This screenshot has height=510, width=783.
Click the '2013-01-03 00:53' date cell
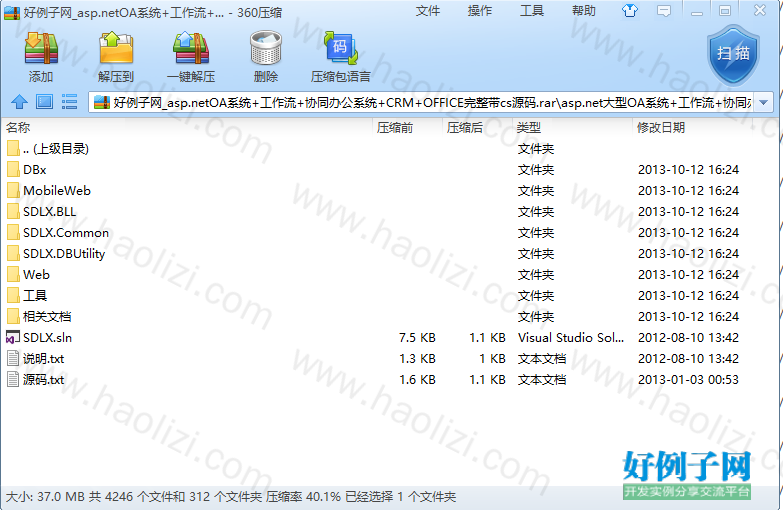[688, 379]
